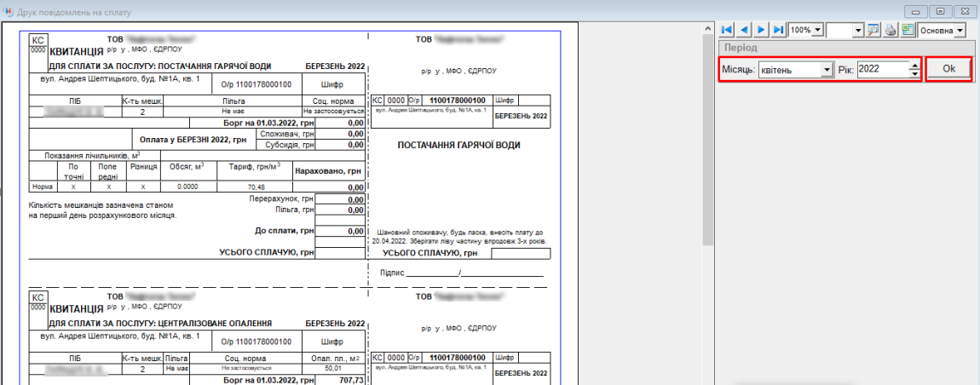Click the export layout icon beside printer
The image size is (980, 385).
pos(908,30)
